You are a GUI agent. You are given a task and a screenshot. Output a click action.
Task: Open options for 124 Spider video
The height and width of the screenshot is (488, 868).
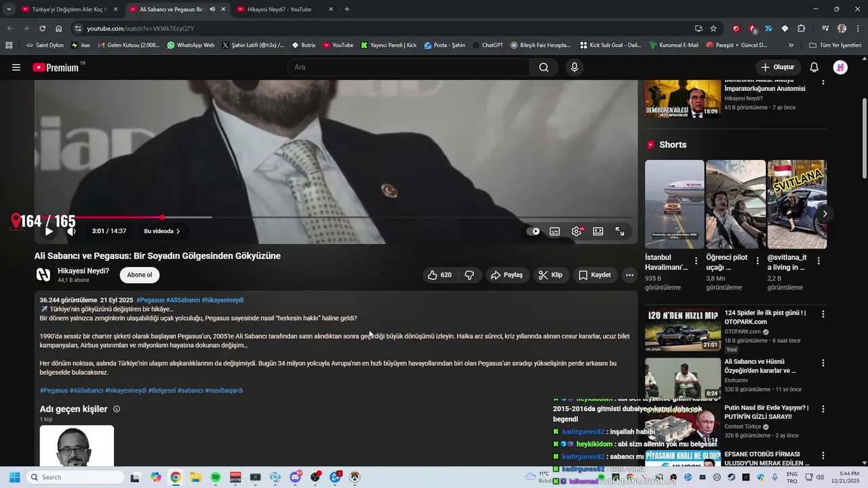point(823,314)
